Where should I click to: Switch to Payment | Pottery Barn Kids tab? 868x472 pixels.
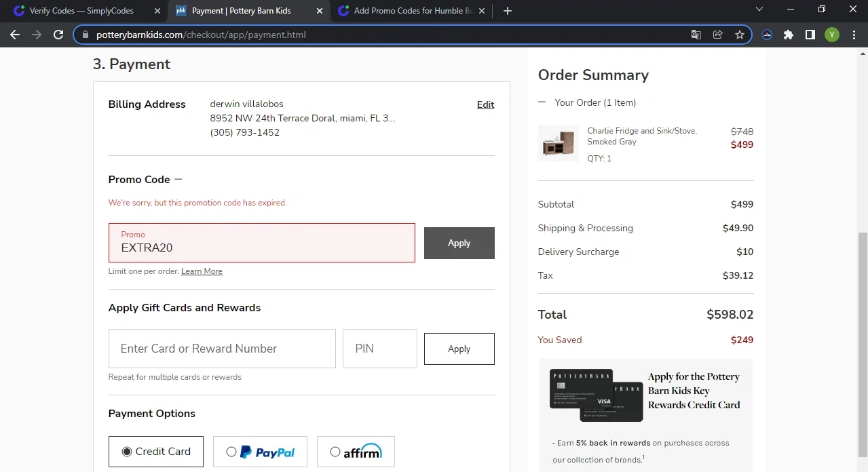point(248,11)
